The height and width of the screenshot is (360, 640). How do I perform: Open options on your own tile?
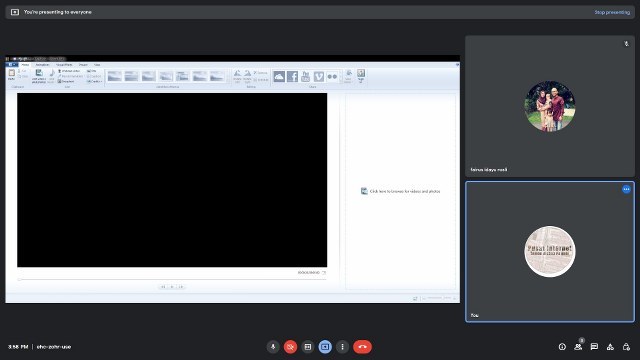pos(626,189)
